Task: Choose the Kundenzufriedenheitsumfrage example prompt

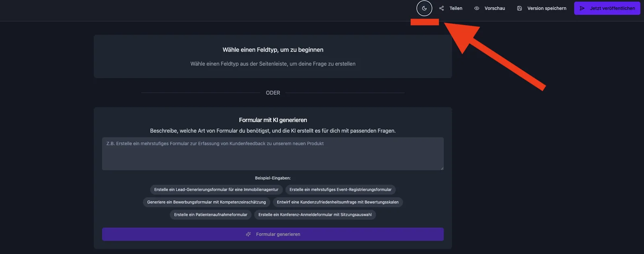Action: point(338,202)
